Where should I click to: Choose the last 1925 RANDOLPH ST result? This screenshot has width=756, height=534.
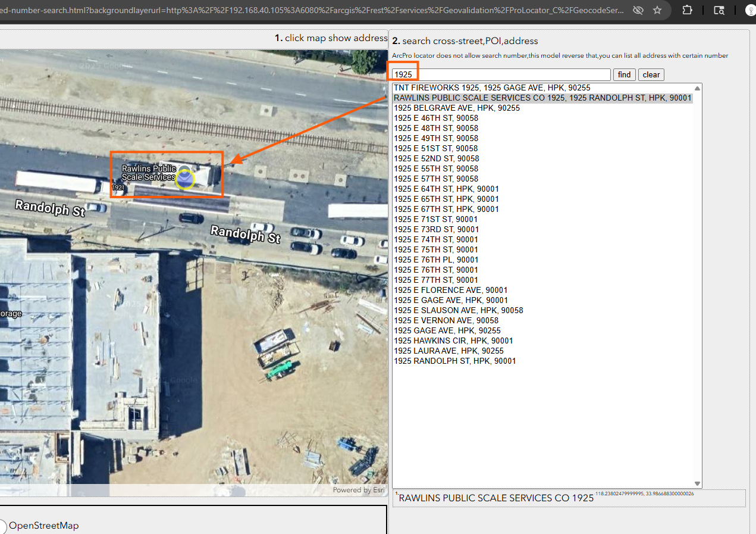tap(454, 361)
